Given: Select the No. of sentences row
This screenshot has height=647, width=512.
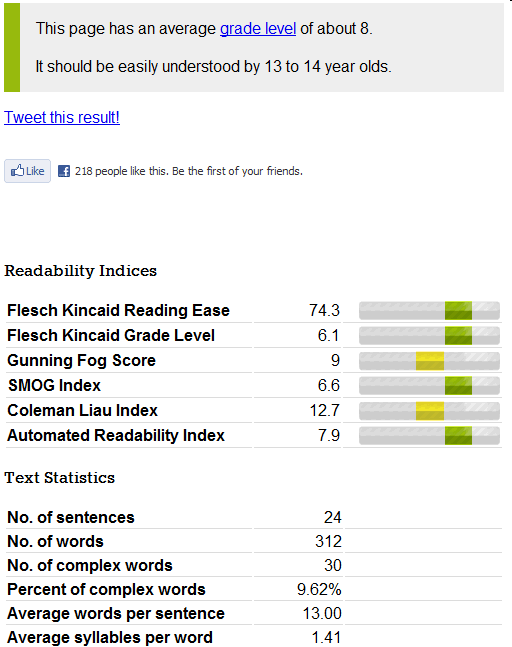Looking at the screenshot, I should pos(254,517).
